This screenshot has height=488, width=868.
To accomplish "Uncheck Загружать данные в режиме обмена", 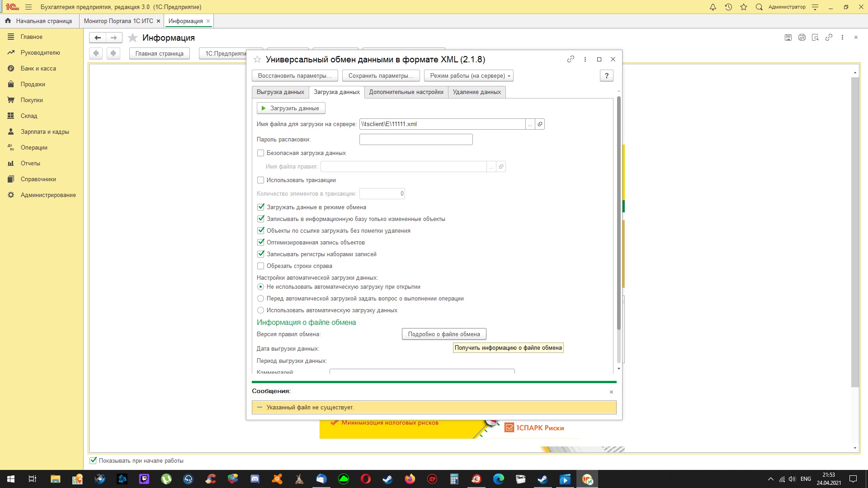I will click(260, 207).
